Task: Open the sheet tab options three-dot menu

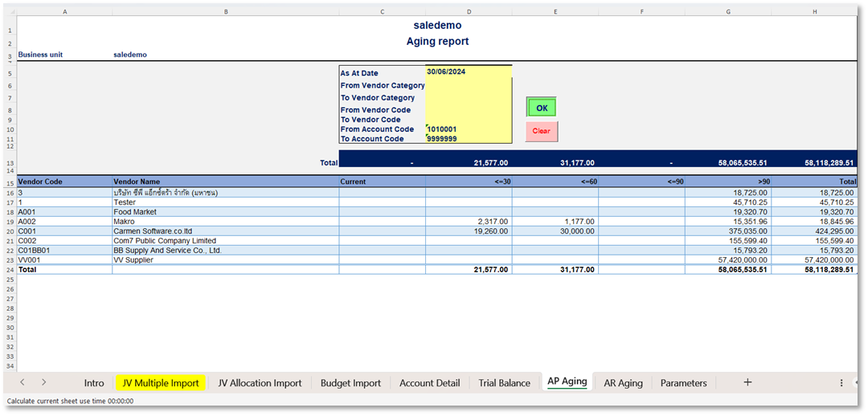Action: [x=841, y=383]
